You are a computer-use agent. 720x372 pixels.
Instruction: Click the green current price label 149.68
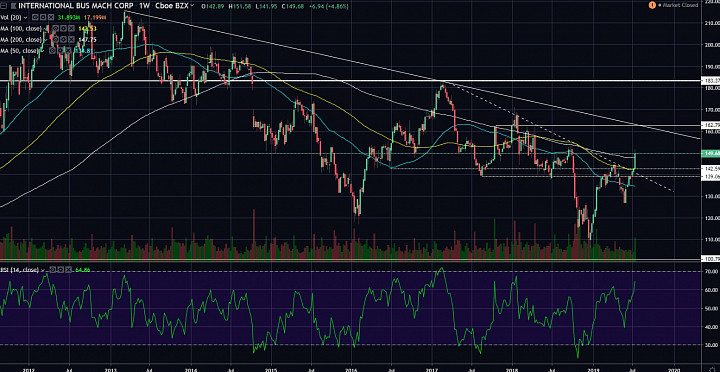[x=710, y=153]
